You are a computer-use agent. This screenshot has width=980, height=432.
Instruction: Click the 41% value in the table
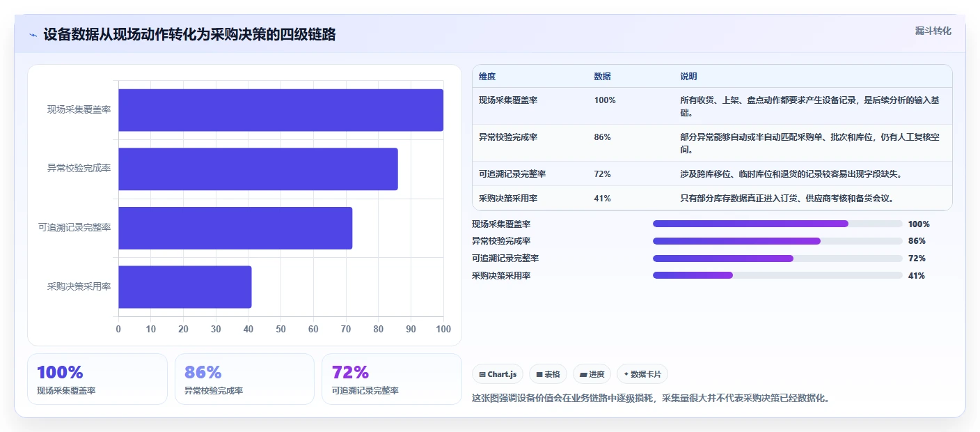point(603,199)
